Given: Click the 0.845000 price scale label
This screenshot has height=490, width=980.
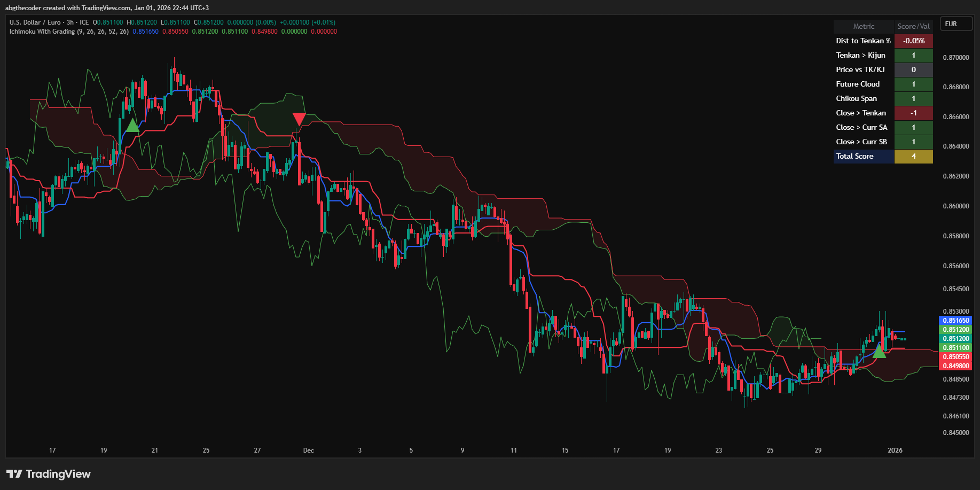Looking at the screenshot, I should point(956,433).
